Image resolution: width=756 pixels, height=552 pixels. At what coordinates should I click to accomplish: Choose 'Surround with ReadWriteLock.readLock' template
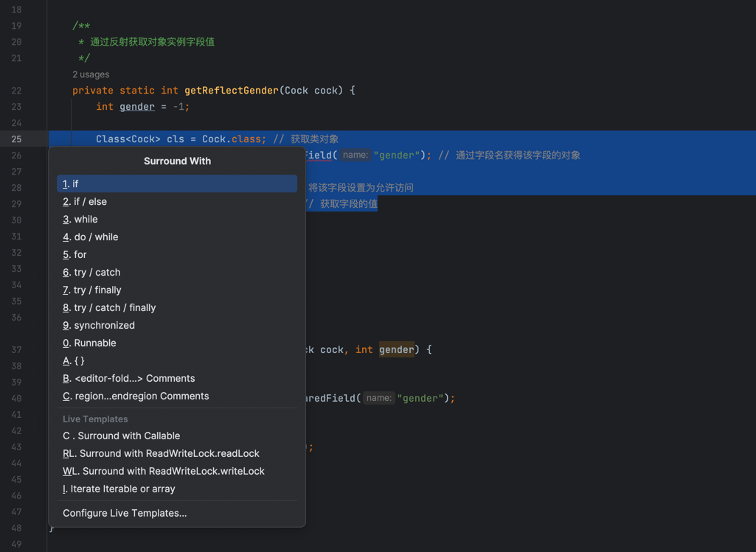161,453
